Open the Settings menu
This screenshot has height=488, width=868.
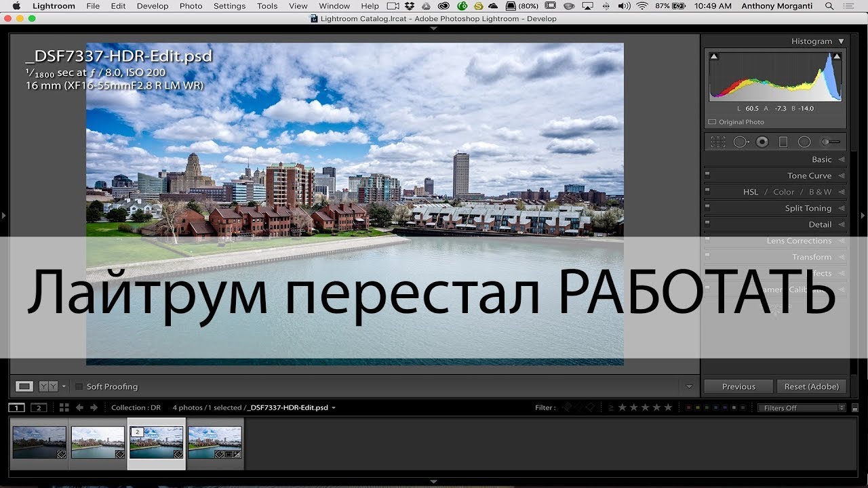[x=230, y=6]
